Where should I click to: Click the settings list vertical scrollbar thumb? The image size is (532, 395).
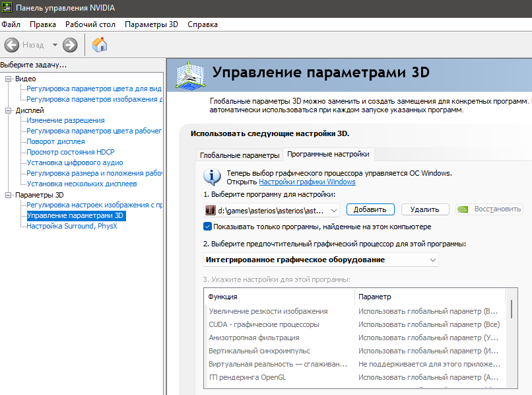[x=512, y=309]
